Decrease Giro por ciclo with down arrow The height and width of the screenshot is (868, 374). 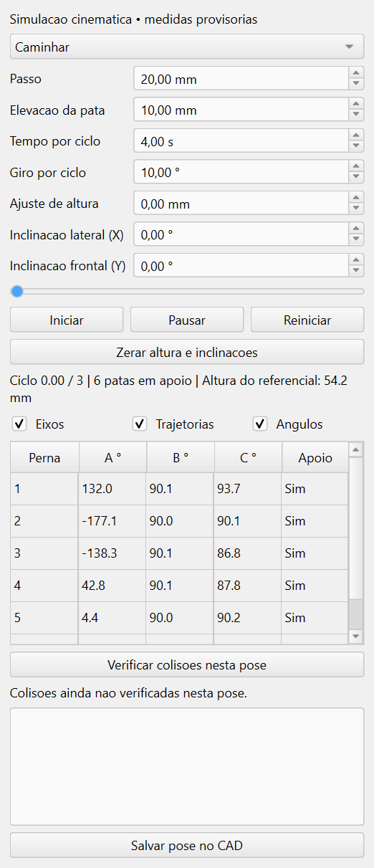(356, 178)
